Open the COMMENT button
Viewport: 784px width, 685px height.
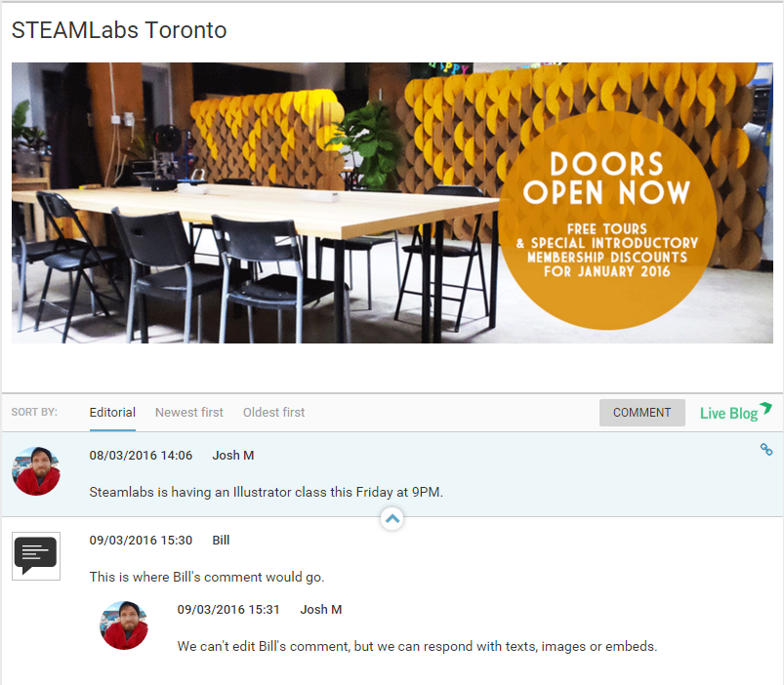tap(642, 412)
